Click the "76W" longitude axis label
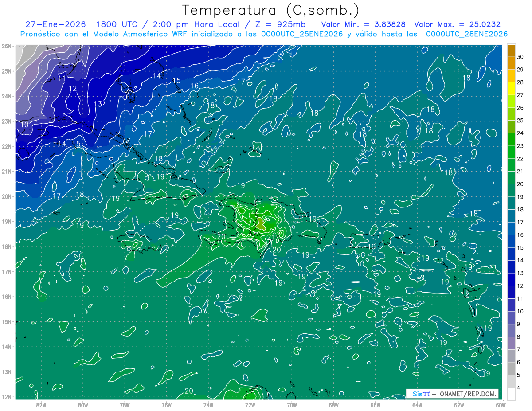 (167, 404)
